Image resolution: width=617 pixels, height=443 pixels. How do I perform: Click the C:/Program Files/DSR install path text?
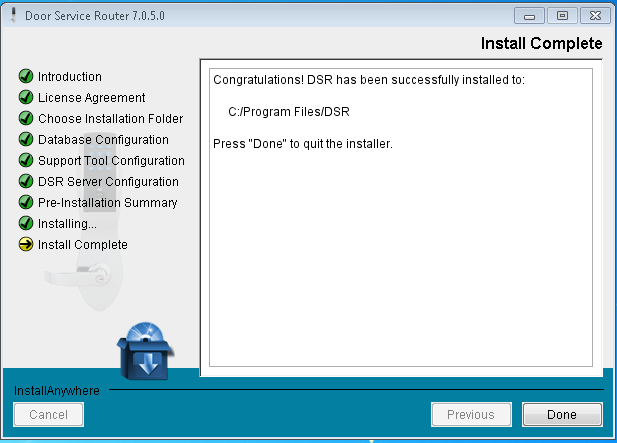click(289, 112)
